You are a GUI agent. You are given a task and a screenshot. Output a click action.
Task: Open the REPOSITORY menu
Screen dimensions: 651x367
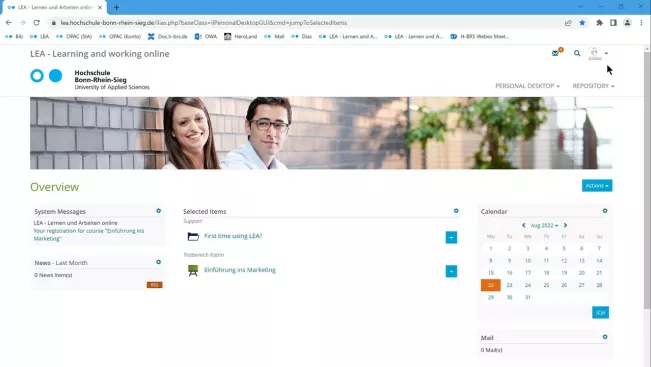click(x=593, y=86)
